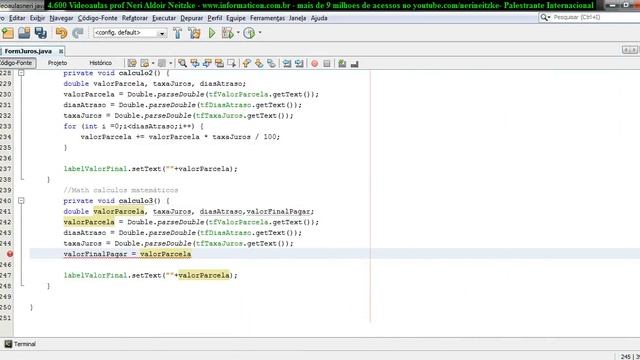This screenshot has width=640, height=360.
Task: Click the Shift Line Left icon
Action: coord(287,63)
